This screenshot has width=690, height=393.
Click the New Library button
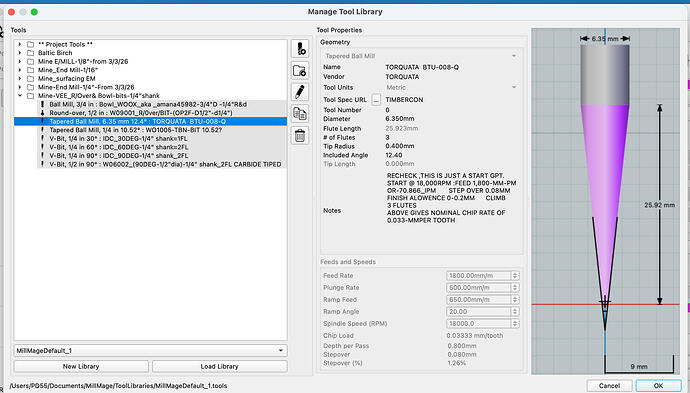[x=81, y=366]
